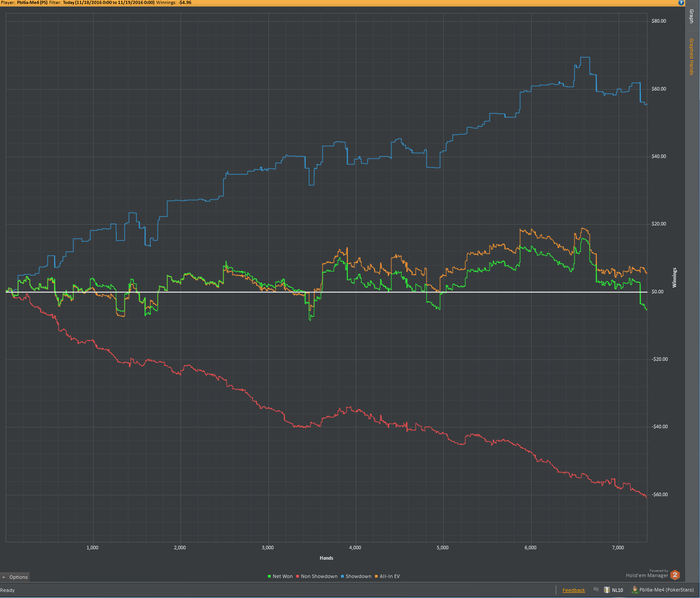Screen dimensions: 700x598
Task: Switch to the Graph side tab
Action: (x=692, y=17)
